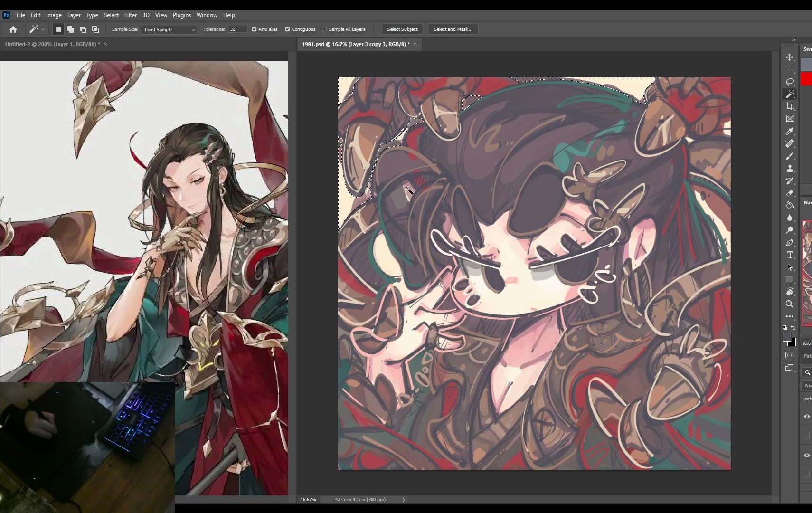This screenshot has width=812, height=513.
Task: Open the Type menu
Action: click(92, 15)
